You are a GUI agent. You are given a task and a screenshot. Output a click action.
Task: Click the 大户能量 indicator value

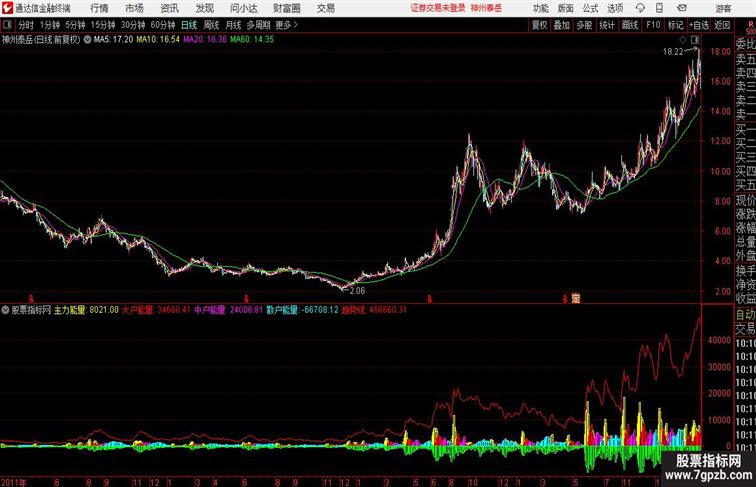pos(156,310)
